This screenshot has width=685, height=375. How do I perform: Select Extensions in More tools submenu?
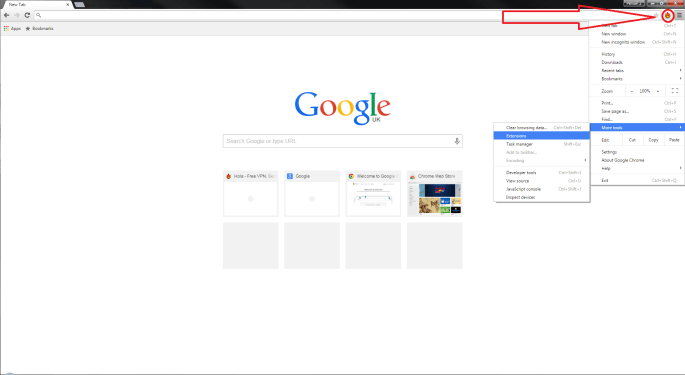(x=542, y=136)
